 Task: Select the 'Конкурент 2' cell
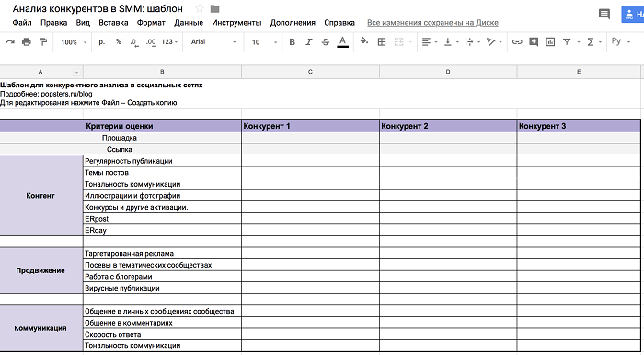point(448,126)
